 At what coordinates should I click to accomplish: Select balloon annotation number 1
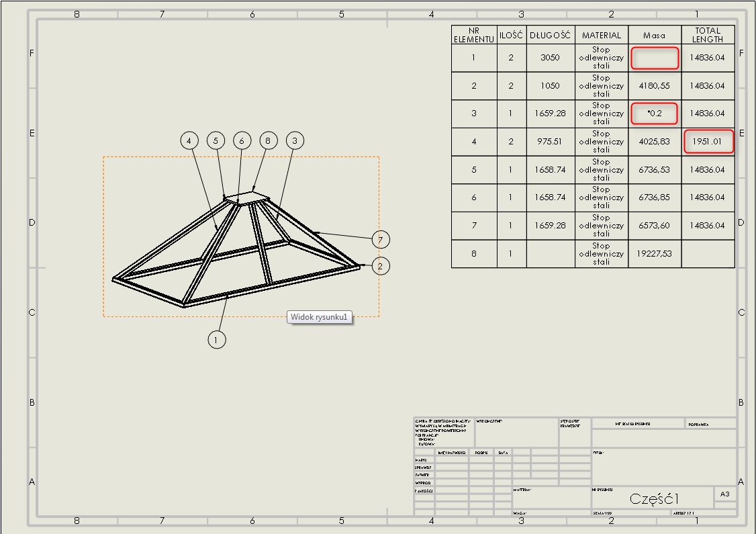pos(216,341)
